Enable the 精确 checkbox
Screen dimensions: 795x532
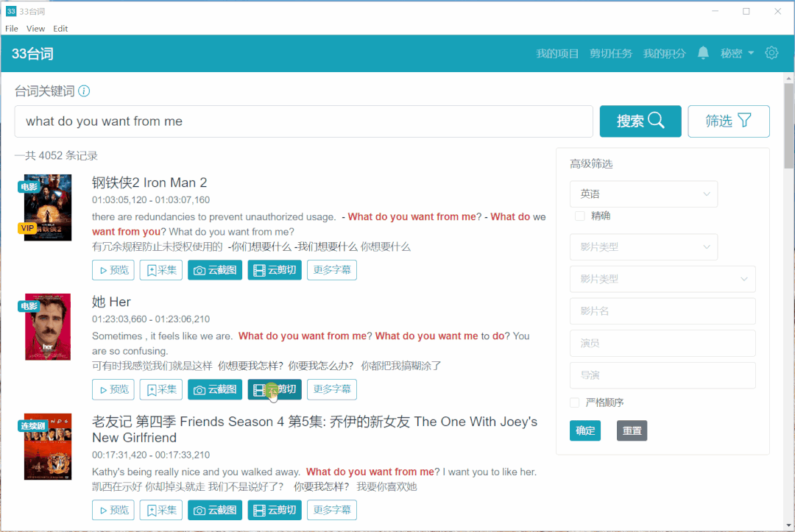click(x=579, y=216)
